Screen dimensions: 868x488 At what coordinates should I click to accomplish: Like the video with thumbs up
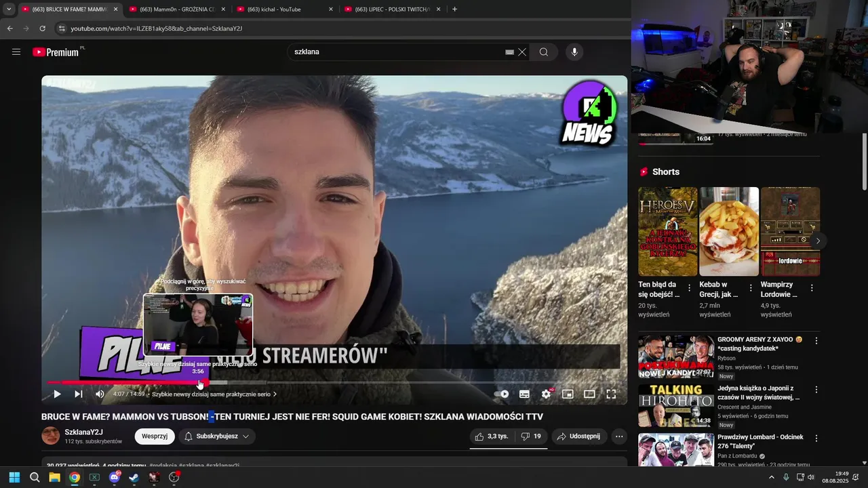click(x=492, y=436)
